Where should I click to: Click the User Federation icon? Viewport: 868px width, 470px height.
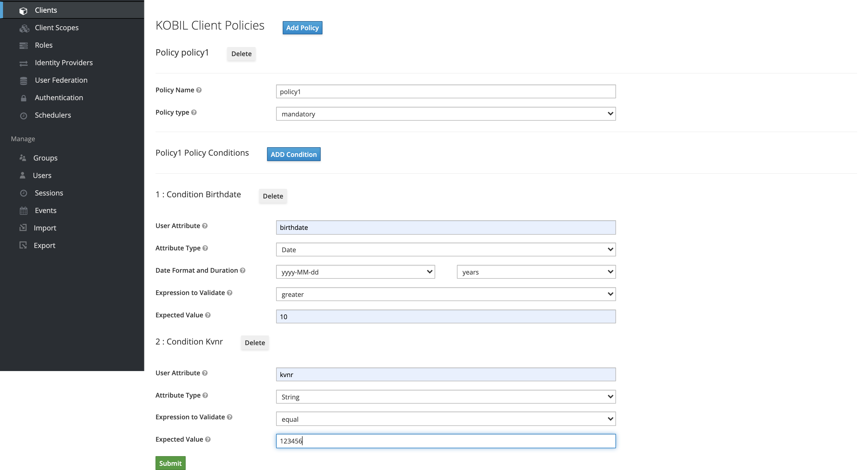coord(23,81)
